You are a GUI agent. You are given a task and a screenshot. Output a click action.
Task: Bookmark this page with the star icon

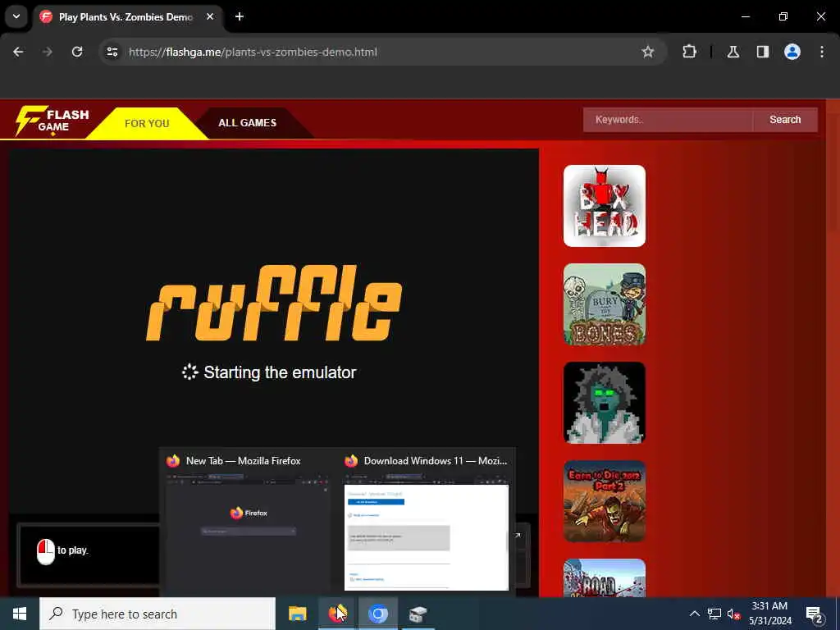(648, 52)
